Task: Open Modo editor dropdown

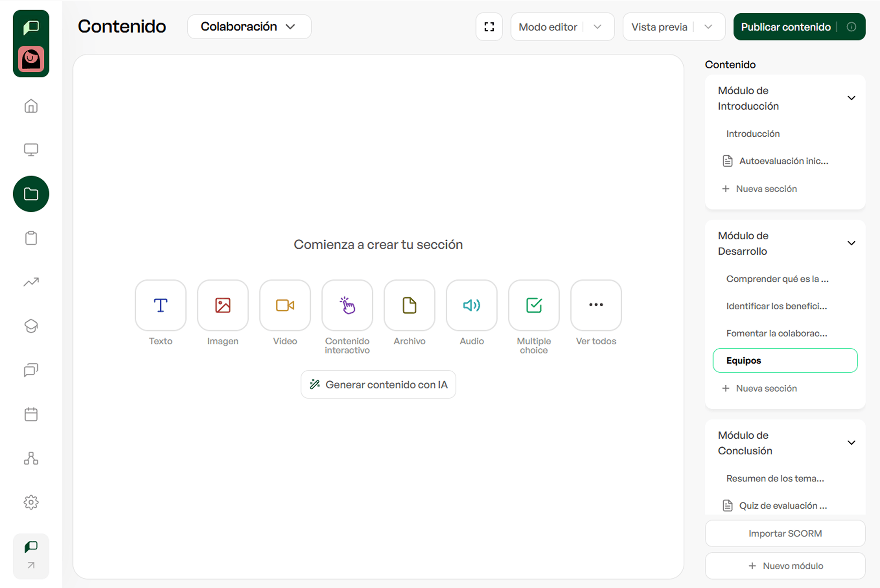Action: [562, 27]
